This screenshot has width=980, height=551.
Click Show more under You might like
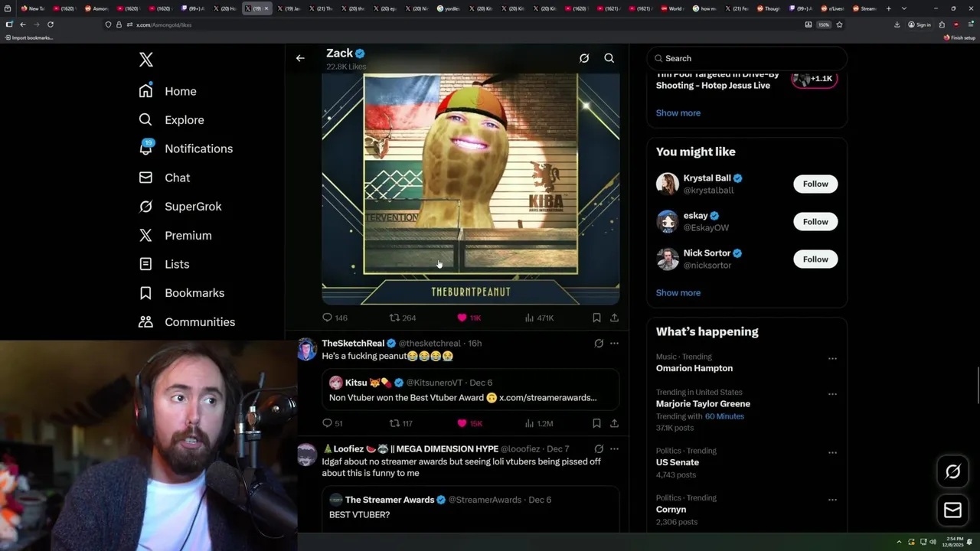pyautogui.click(x=678, y=293)
